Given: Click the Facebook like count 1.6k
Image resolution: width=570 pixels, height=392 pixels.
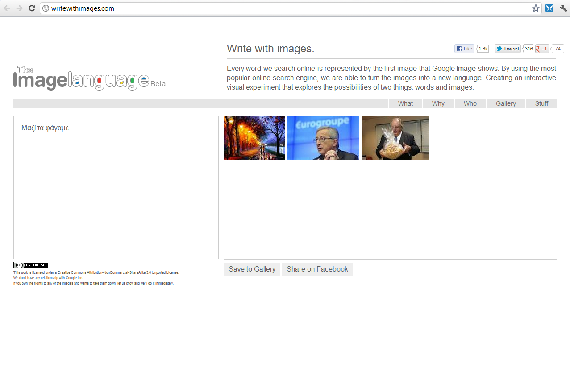Looking at the screenshot, I should coord(483,49).
